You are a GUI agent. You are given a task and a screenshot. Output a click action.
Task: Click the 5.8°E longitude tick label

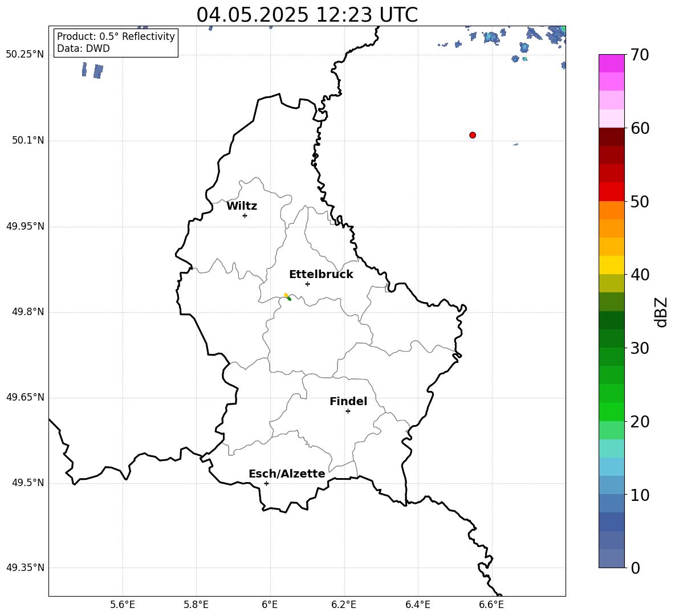(196, 605)
